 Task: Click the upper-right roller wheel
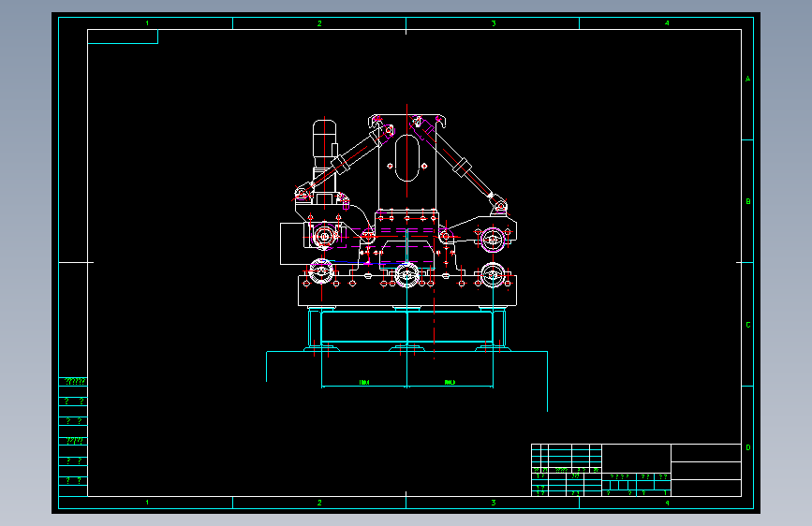pos(493,240)
